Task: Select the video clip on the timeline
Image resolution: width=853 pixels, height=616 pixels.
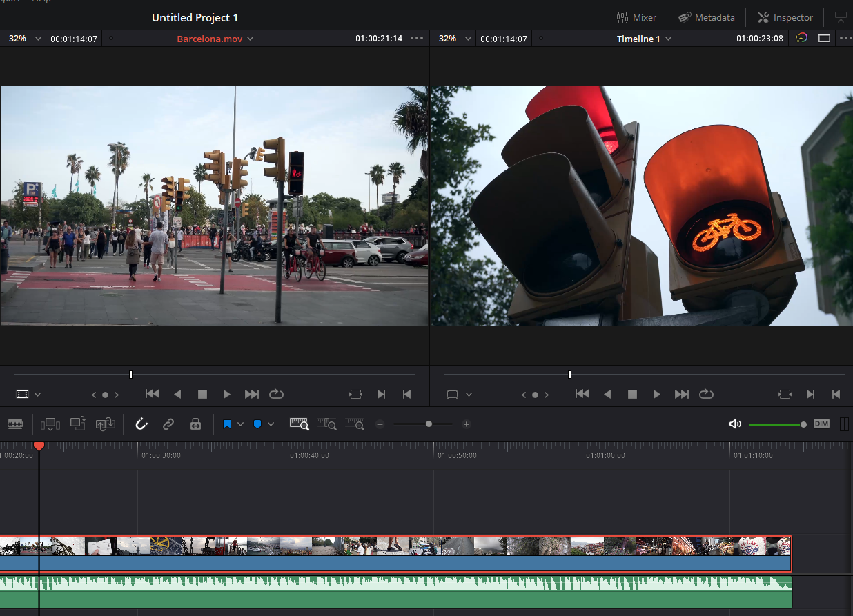Action: tap(395, 554)
